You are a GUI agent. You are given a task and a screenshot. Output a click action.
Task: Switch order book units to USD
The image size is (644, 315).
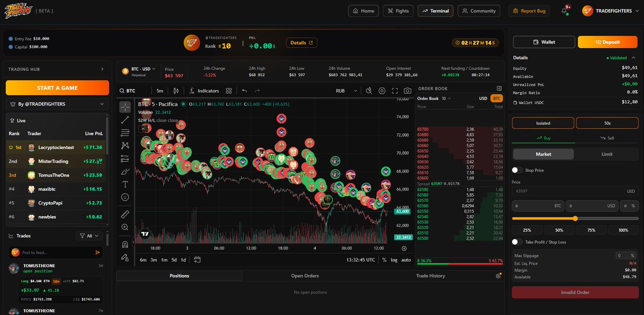(483, 98)
